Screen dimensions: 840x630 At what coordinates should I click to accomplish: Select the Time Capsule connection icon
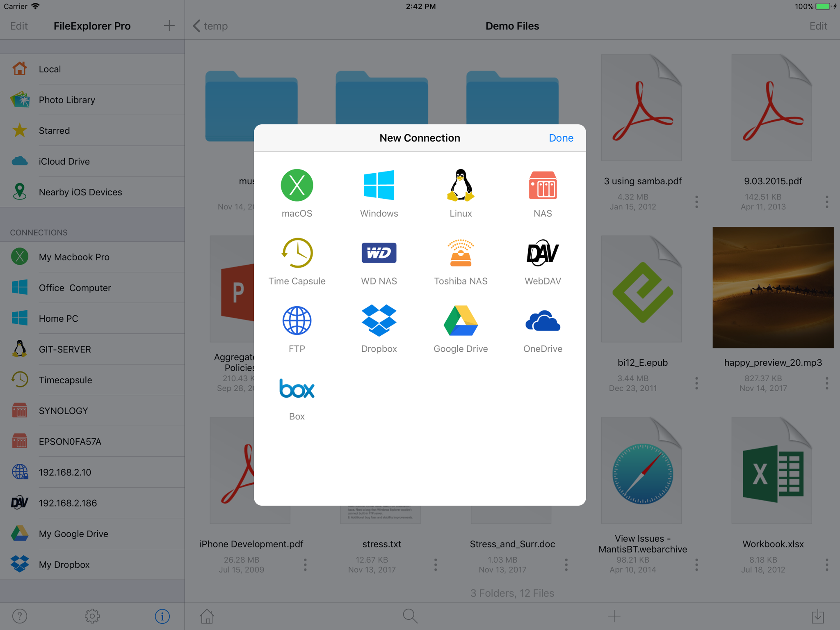pos(297,253)
